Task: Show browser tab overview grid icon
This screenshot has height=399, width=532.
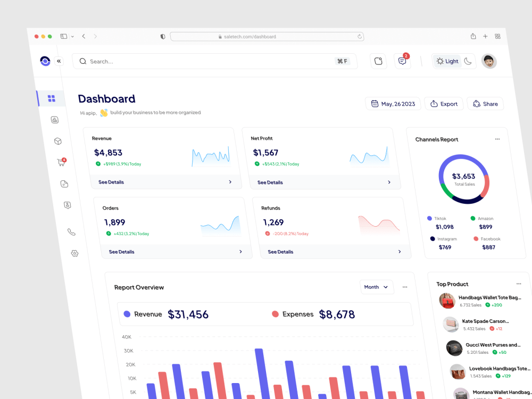Action: (497, 36)
